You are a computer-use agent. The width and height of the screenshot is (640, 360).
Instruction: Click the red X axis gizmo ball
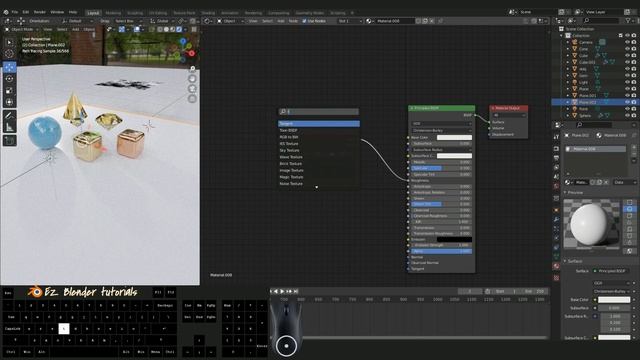pyautogui.click(x=191, y=53)
